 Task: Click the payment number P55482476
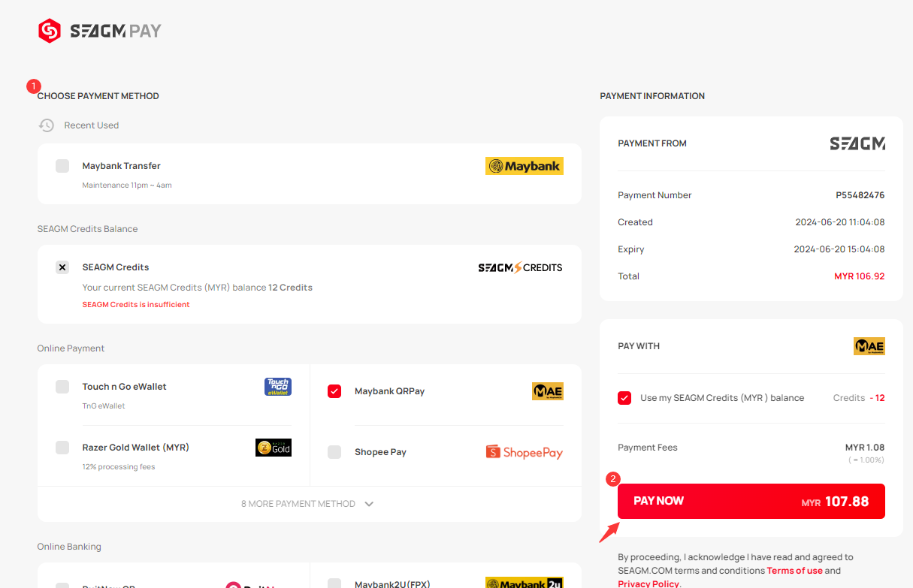coord(860,195)
